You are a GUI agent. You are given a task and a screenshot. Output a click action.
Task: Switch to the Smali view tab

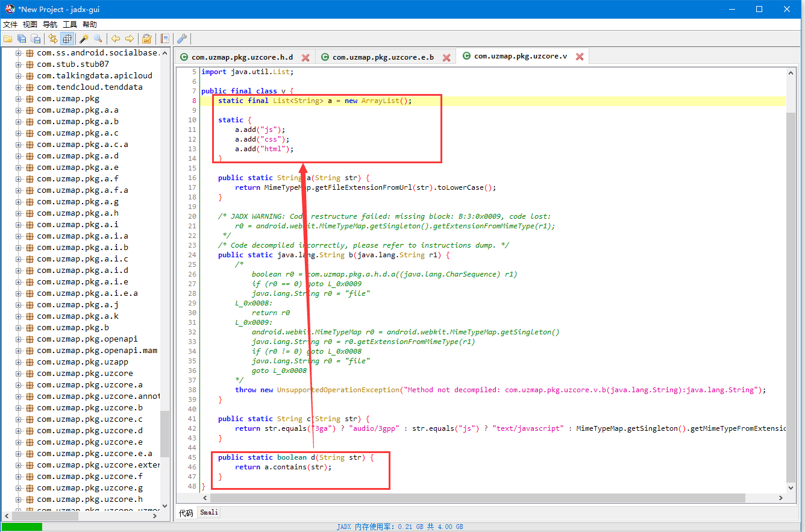click(209, 512)
